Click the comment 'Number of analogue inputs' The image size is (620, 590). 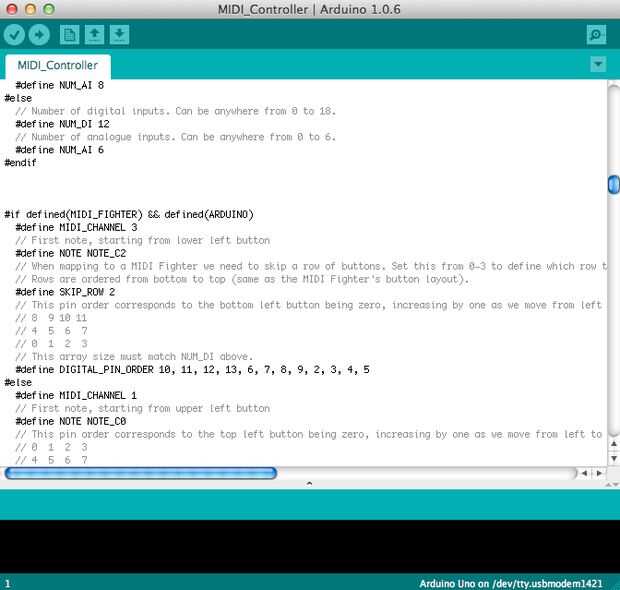pyautogui.click(x=176, y=137)
